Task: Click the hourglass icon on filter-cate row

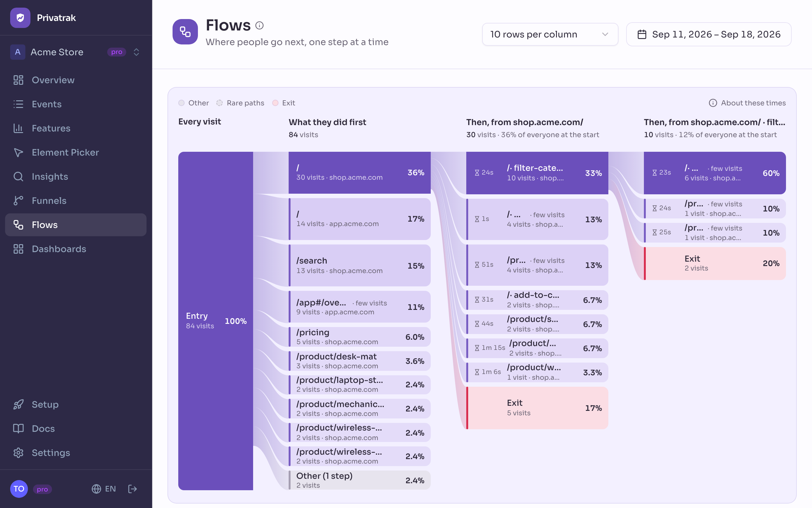Action: [477, 173]
